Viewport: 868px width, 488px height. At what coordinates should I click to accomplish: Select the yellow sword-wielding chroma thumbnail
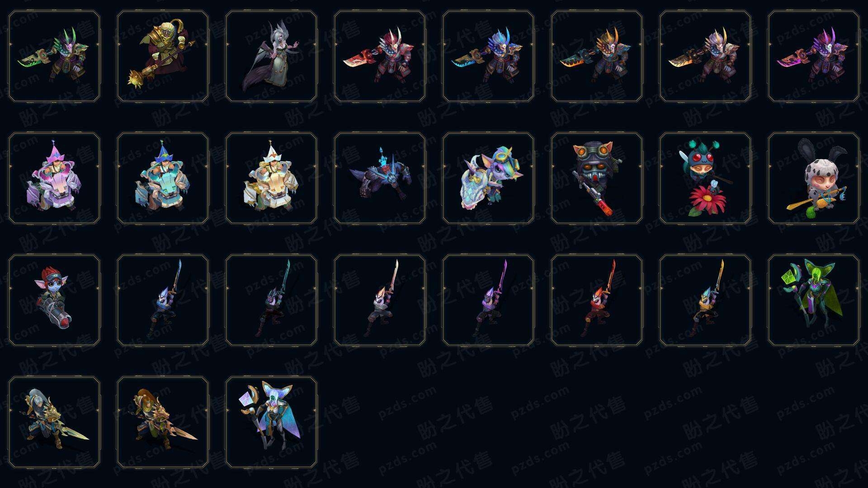pos(705,300)
